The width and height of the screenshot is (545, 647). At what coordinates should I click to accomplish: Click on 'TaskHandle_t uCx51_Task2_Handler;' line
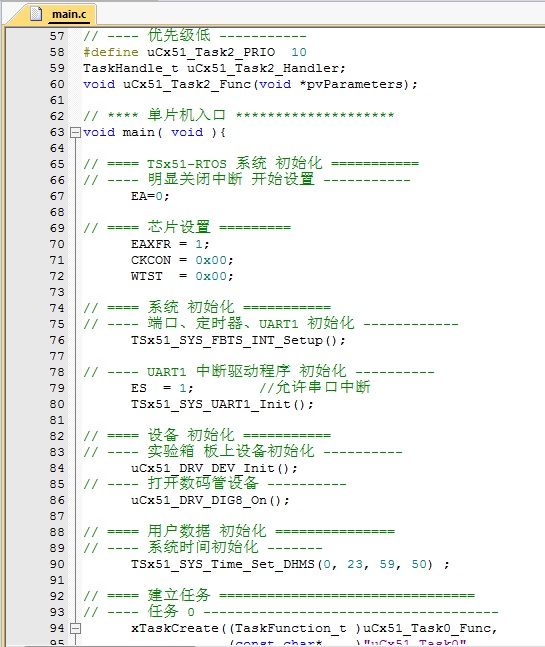coord(214,68)
